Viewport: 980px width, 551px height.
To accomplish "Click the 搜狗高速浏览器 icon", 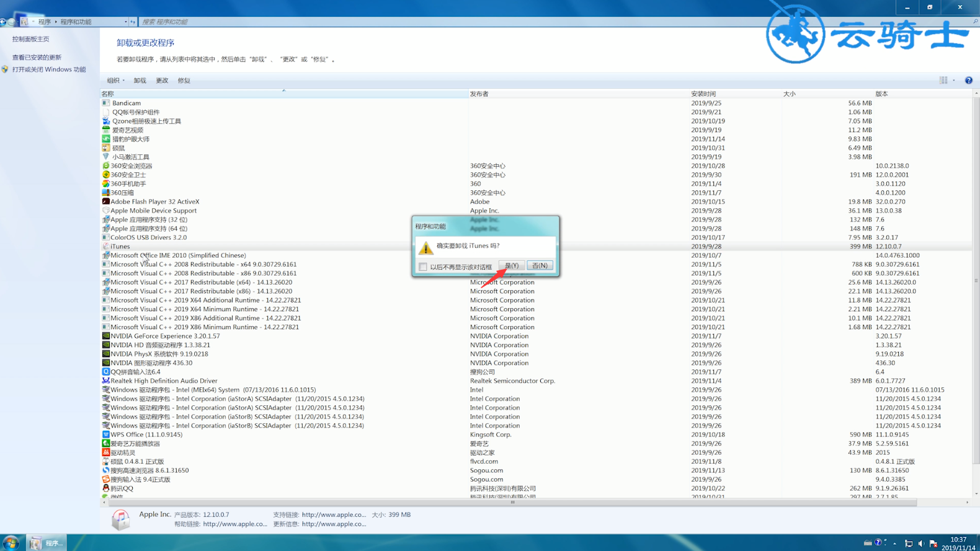I will point(106,470).
